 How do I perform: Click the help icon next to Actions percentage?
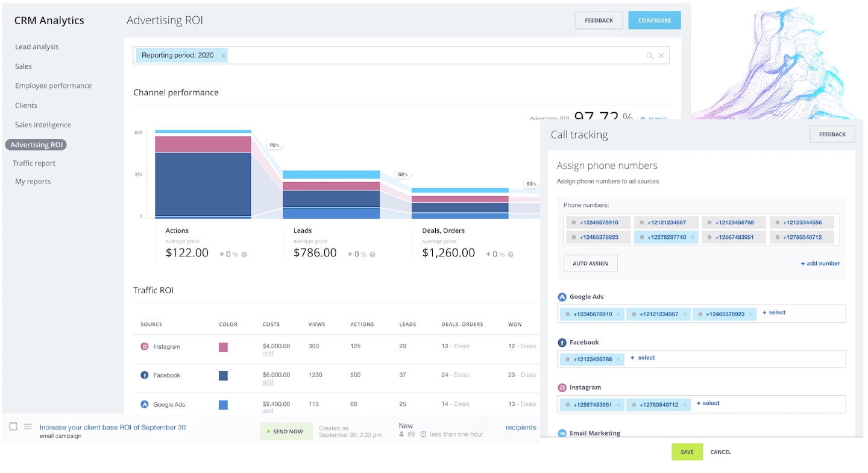[244, 255]
